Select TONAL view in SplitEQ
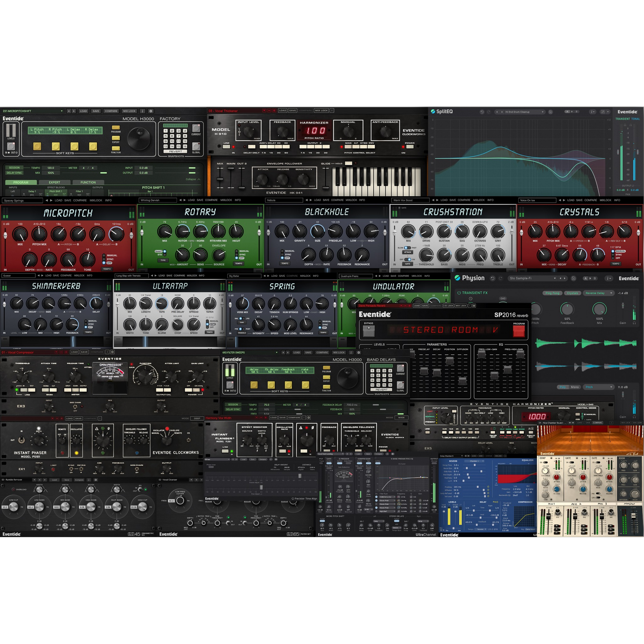This screenshot has width=644, height=644. (636, 119)
